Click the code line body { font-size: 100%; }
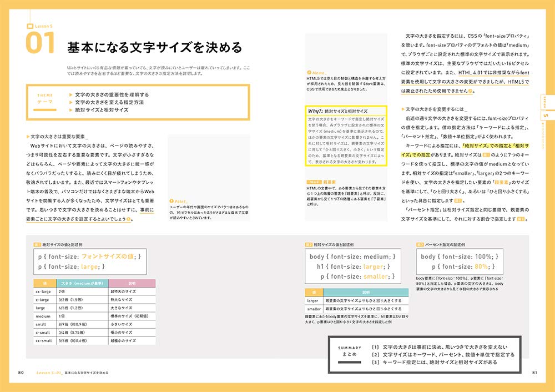The image size is (555, 392). [460, 257]
